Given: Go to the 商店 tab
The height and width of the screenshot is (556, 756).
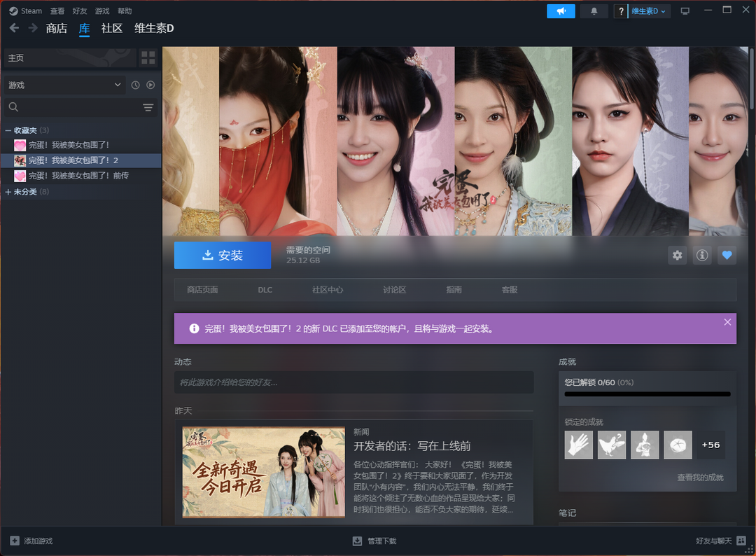Looking at the screenshot, I should [57, 29].
